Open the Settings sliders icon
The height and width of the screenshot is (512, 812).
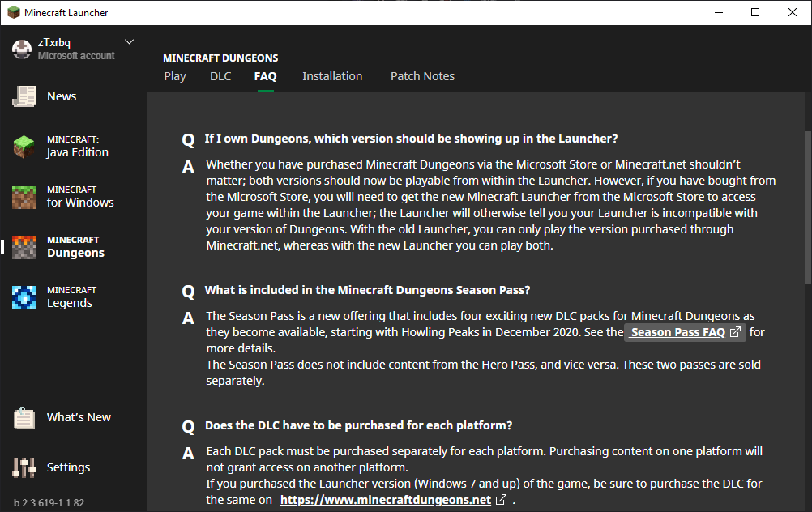click(x=24, y=467)
